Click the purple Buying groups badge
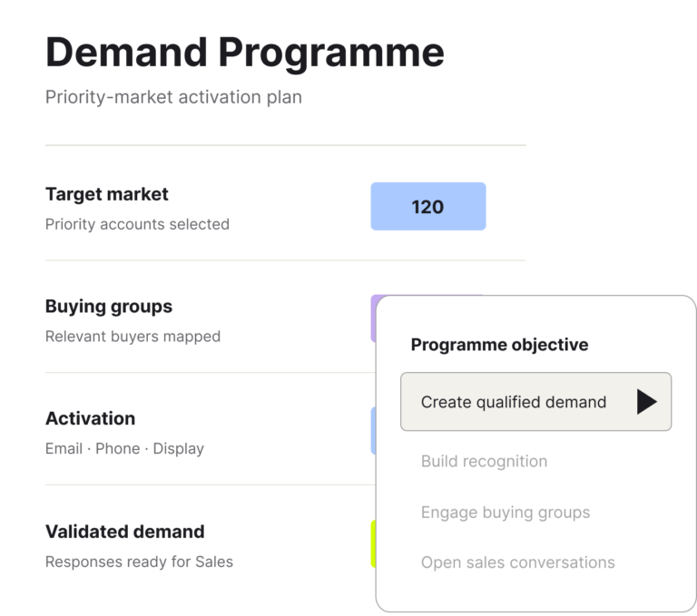This screenshot has width=697, height=616. 373,318
